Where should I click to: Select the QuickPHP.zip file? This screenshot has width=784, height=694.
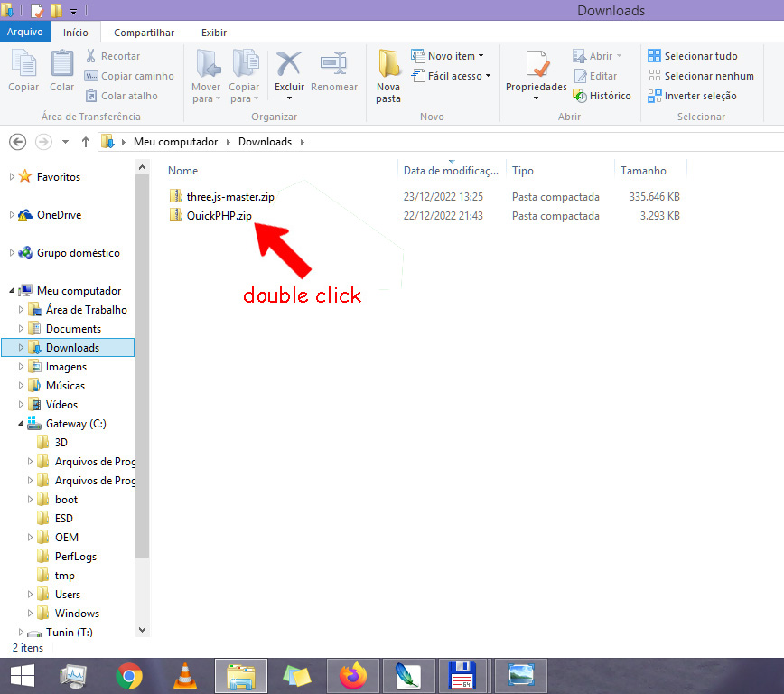pos(219,216)
